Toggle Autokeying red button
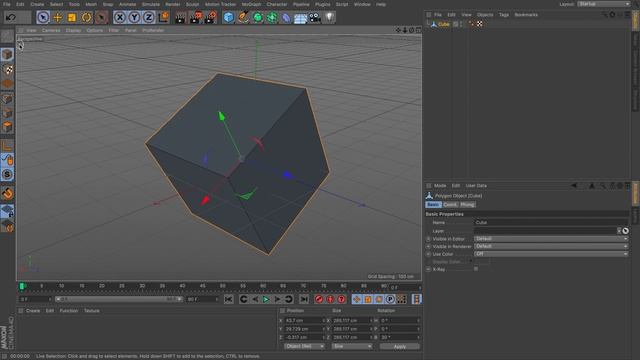This screenshot has width=640, height=360. pos(330,299)
